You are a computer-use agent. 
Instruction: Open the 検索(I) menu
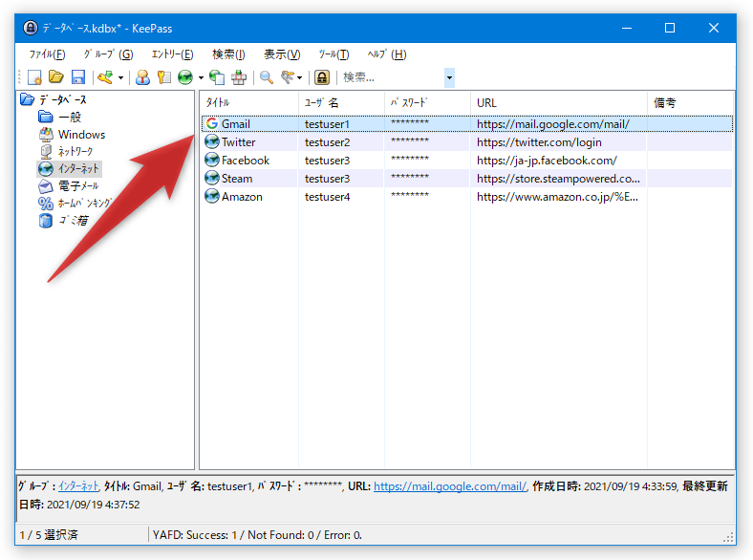228,54
